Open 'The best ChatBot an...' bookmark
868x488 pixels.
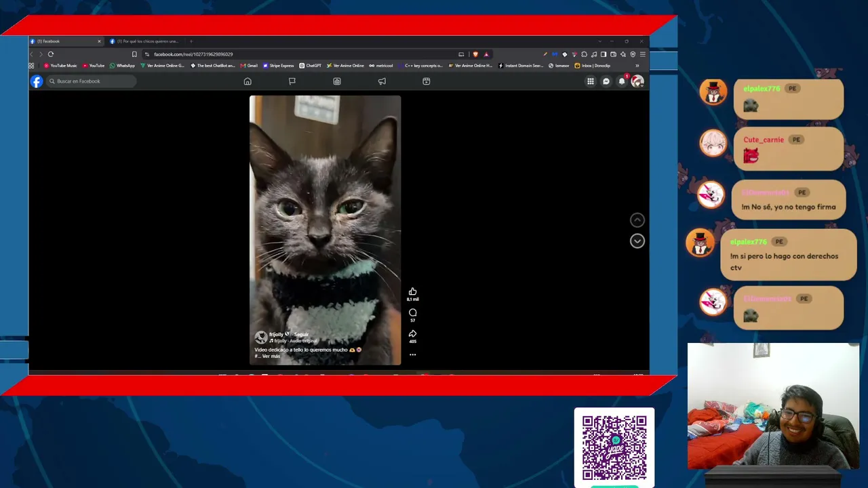[x=213, y=66]
